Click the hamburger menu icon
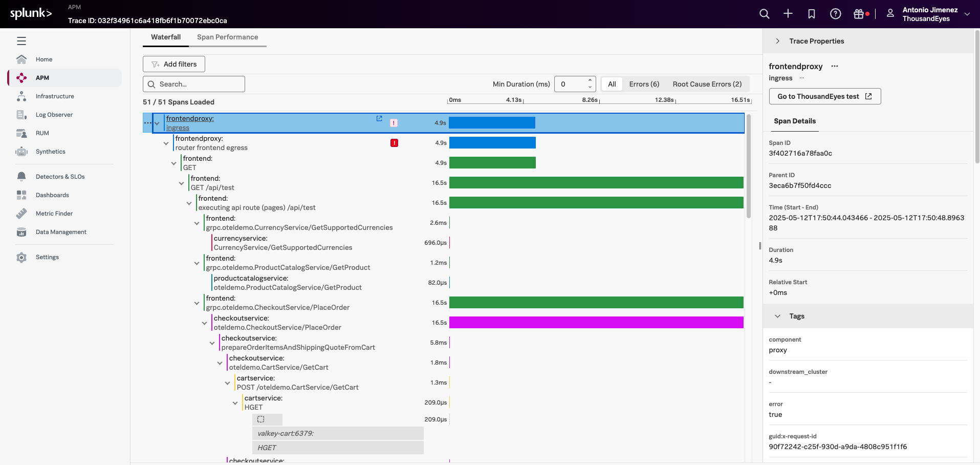This screenshot has width=980, height=465. (21, 40)
